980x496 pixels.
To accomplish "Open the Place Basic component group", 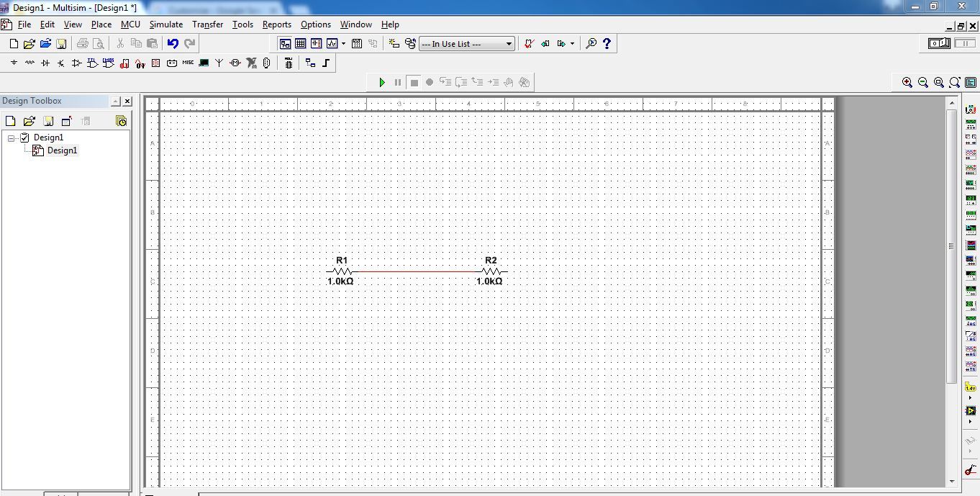I will 29,63.
